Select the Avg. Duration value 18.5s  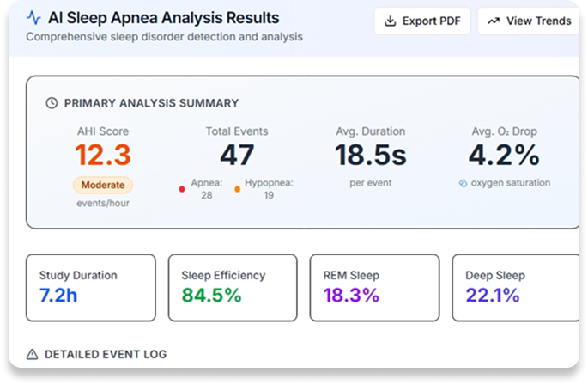[x=371, y=156]
